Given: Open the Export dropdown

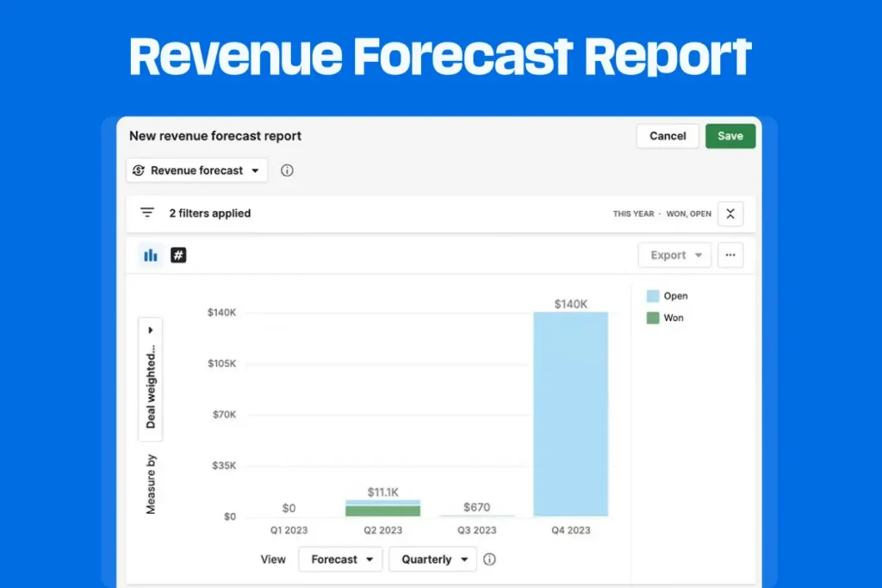Looking at the screenshot, I should 675,255.
